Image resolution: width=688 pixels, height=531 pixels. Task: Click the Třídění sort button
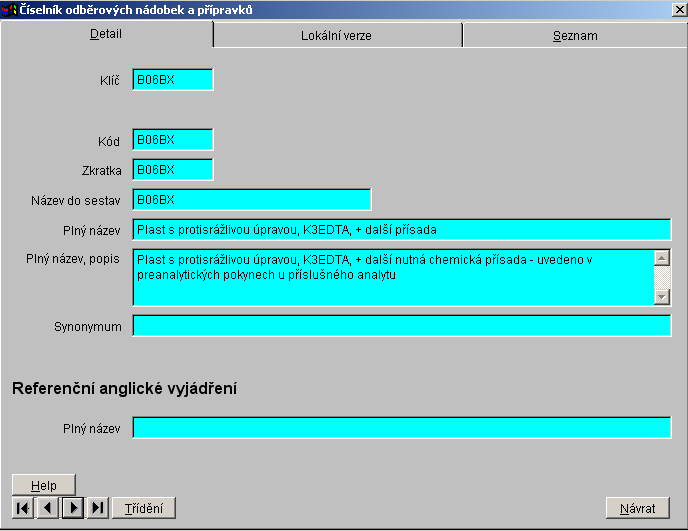coord(144,508)
